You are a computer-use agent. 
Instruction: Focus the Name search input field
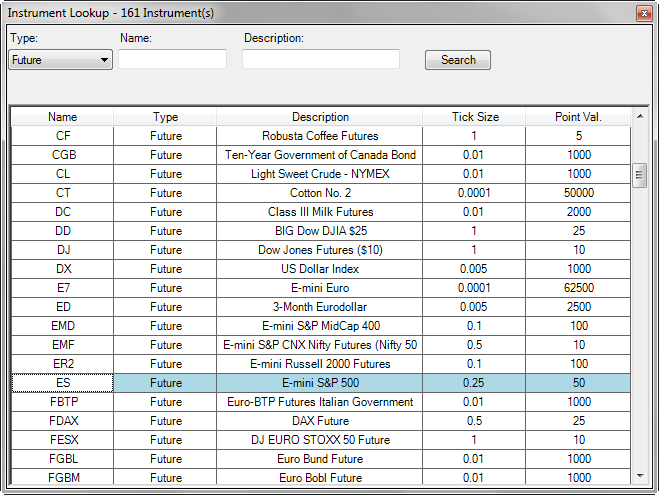172,59
